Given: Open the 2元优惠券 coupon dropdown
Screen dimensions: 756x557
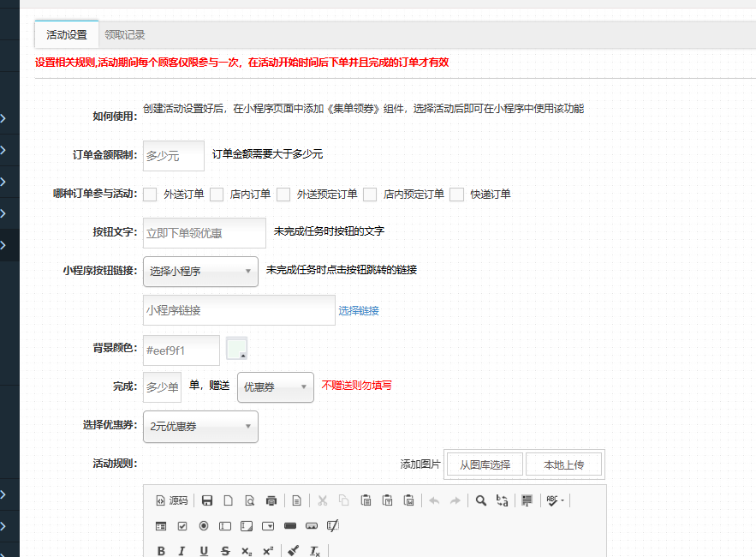Looking at the screenshot, I should coord(200,427).
